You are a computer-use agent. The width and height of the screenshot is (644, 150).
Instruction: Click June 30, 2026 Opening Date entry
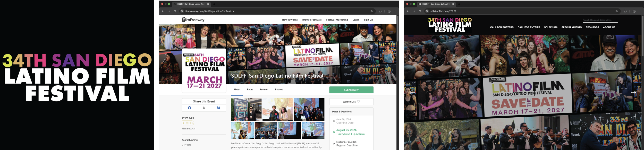(x=345, y=121)
